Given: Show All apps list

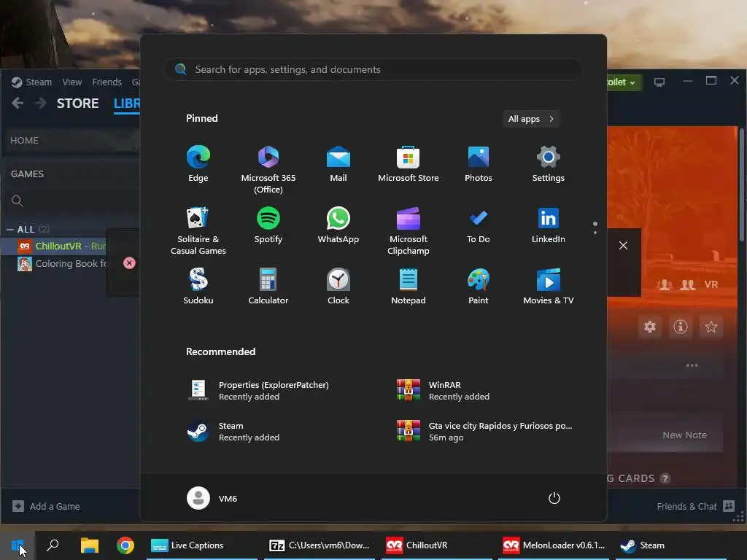Looking at the screenshot, I should pos(531,119).
